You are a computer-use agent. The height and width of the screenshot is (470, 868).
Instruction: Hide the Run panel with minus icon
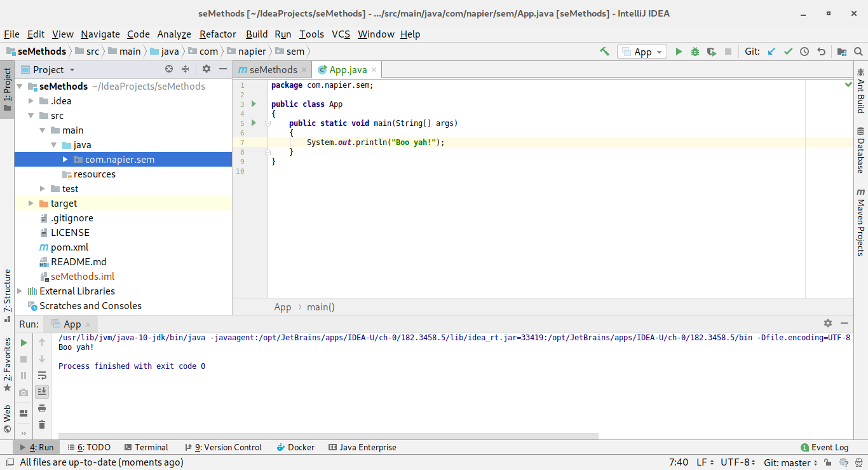(844, 324)
